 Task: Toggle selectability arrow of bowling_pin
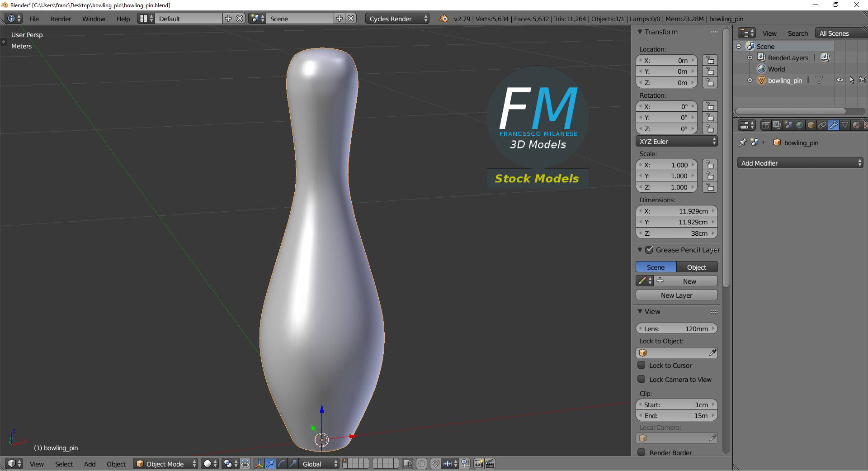[x=852, y=80]
